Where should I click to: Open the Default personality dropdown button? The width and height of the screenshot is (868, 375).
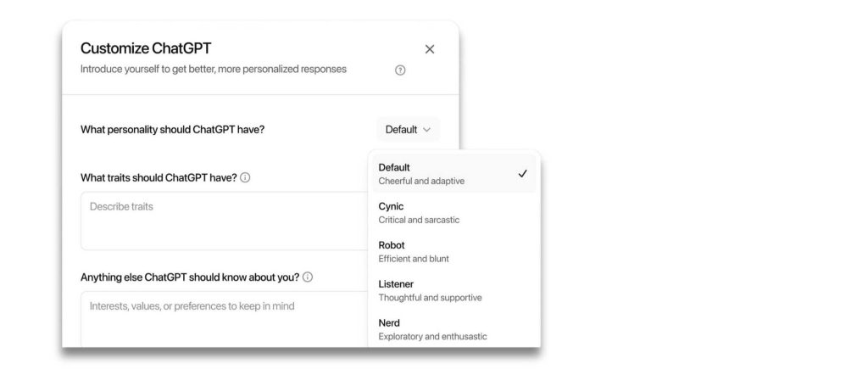pyautogui.click(x=409, y=130)
